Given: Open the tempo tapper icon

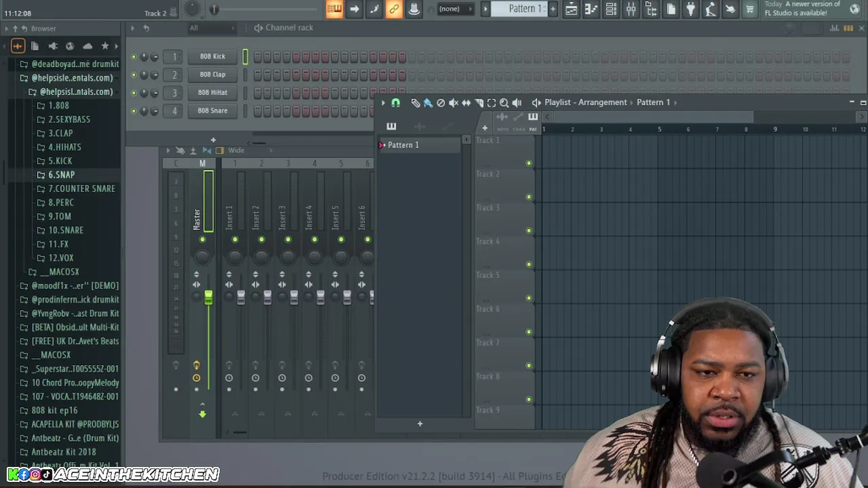Looking at the screenshot, I should click(x=710, y=9).
